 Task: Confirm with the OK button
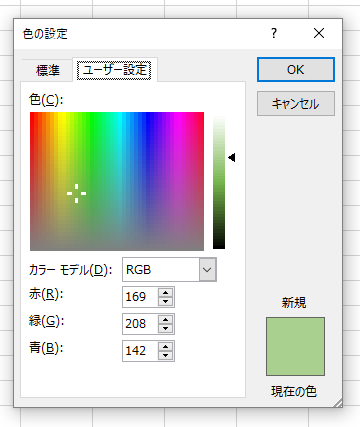[296, 70]
